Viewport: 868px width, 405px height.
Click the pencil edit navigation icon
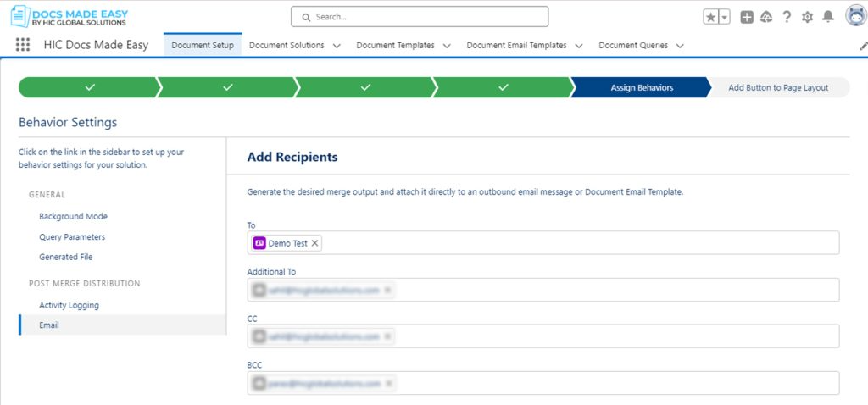pos(864,46)
